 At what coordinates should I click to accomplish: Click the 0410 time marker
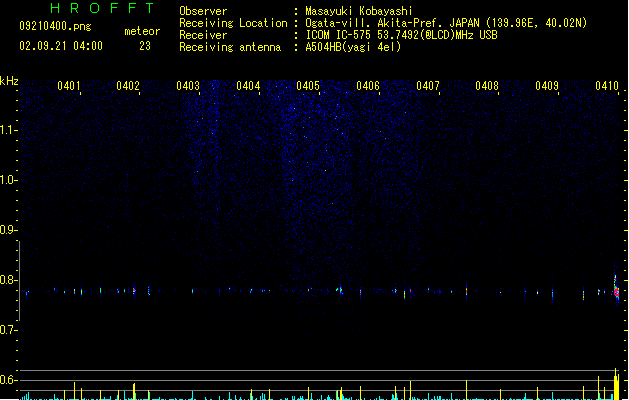pyautogui.click(x=607, y=86)
